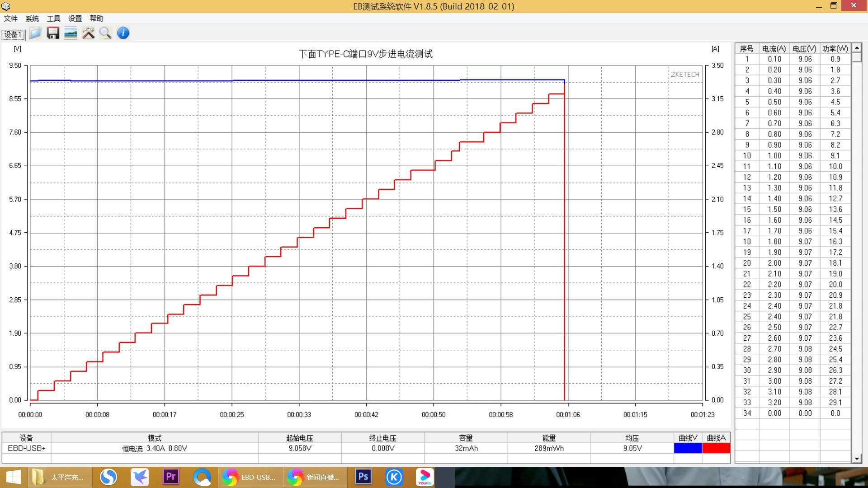Click the application icon in title bar
Image resolution: width=868 pixels, height=488 pixels.
[x=6, y=6]
